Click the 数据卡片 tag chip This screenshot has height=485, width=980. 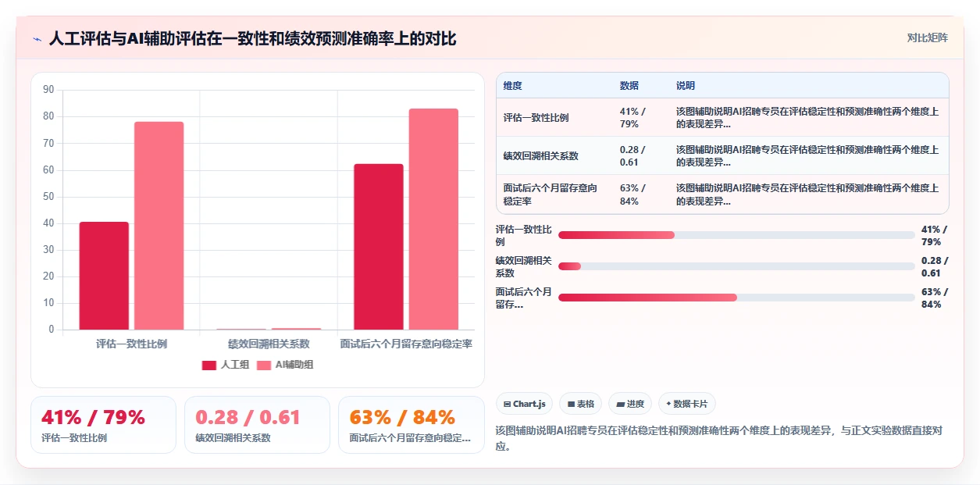(687, 404)
